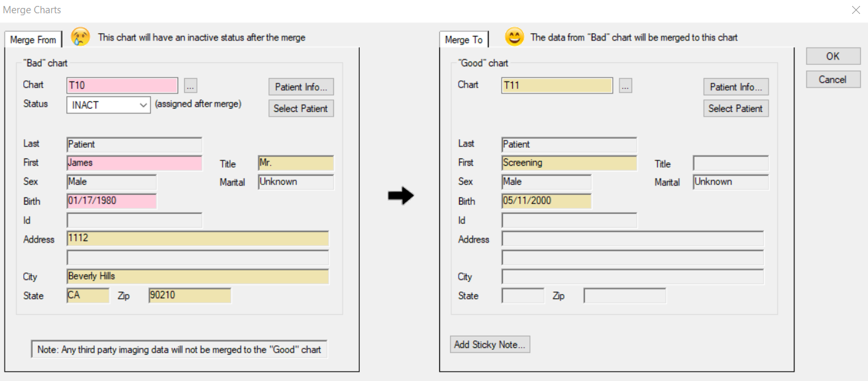This screenshot has height=381, width=868.
Task: Click Select Patient in the Good chart
Action: click(x=735, y=108)
